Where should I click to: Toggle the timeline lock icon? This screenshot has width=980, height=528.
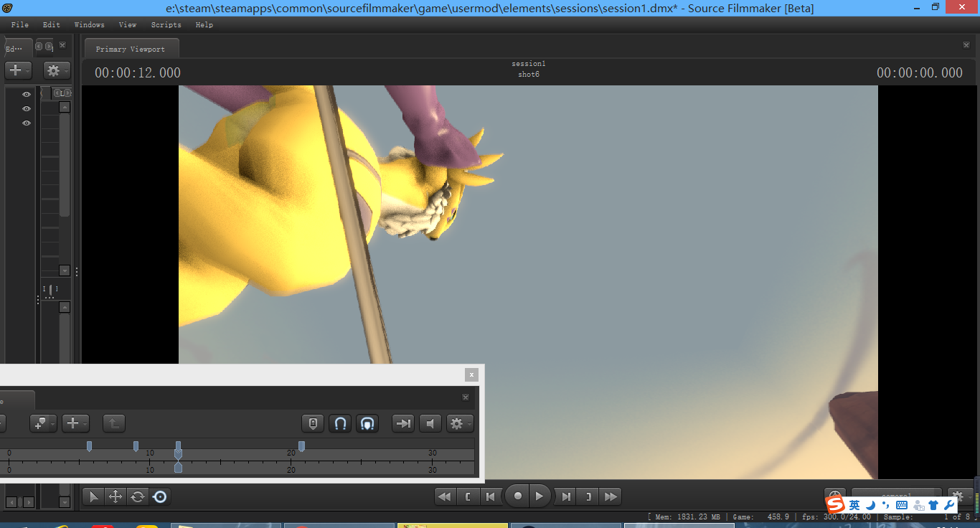pyautogui.click(x=313, y=423)
